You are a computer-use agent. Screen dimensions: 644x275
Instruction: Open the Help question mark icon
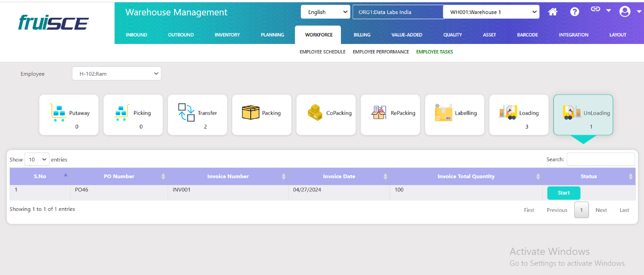tap(575, 12)
